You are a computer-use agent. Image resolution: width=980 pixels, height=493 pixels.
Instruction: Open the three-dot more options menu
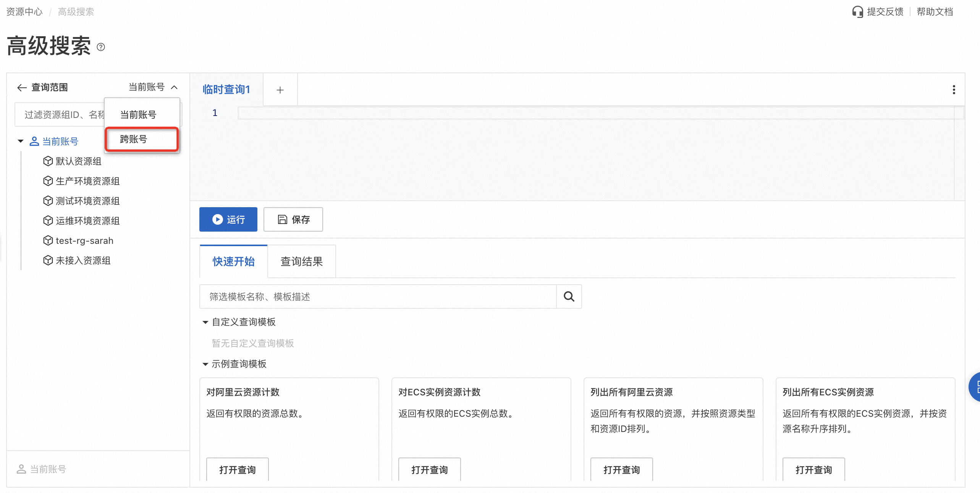tap(954, 90)
